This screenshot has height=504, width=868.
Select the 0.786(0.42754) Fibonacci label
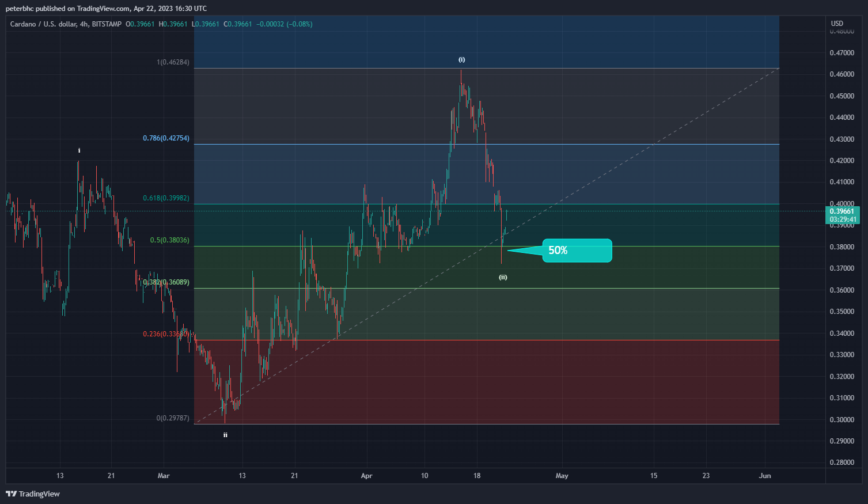point(166,138)
